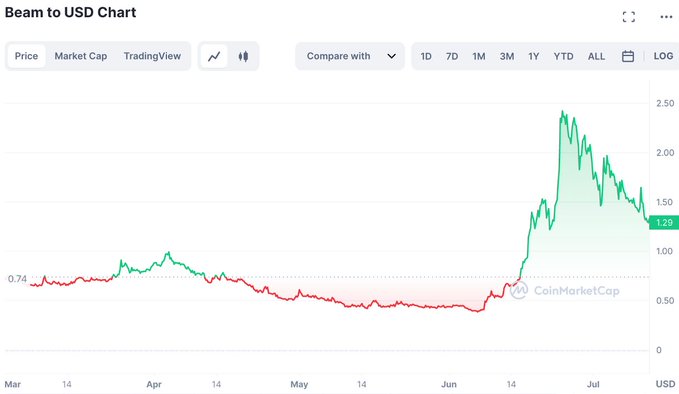The width and height of the screenshot is (679, 394).
Task: Choose the 1Y time range
Action: pyautogui.click(x=534, y=56)
